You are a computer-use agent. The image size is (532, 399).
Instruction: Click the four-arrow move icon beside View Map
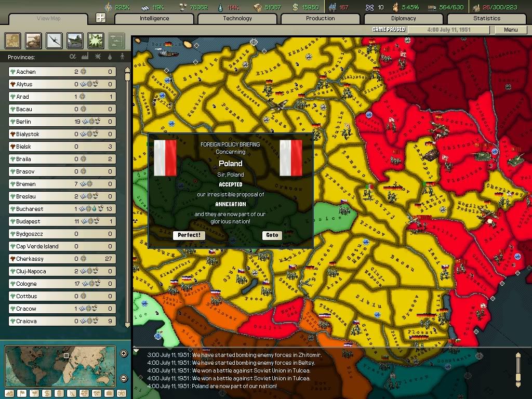(x=101, y=18)
